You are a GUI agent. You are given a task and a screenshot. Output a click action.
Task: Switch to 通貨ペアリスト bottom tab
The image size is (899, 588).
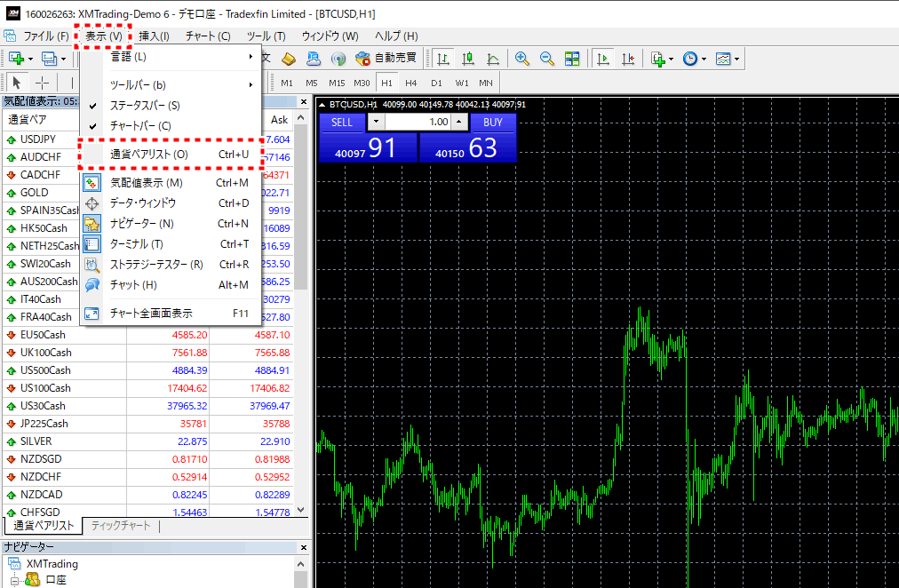click(44, 526)
